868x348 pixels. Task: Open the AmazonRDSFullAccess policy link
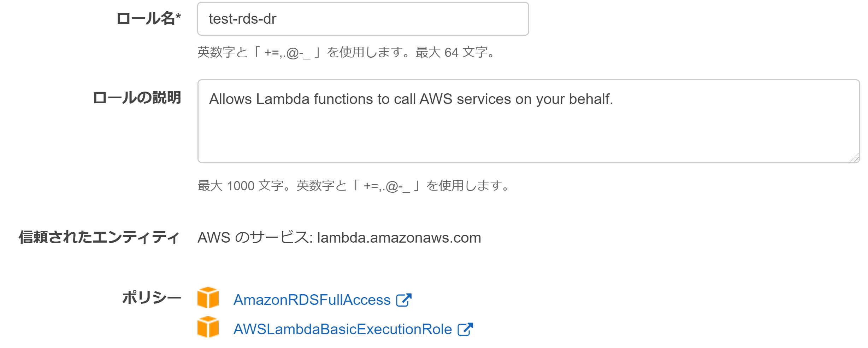pyautogui.click(x=312, y=300)
